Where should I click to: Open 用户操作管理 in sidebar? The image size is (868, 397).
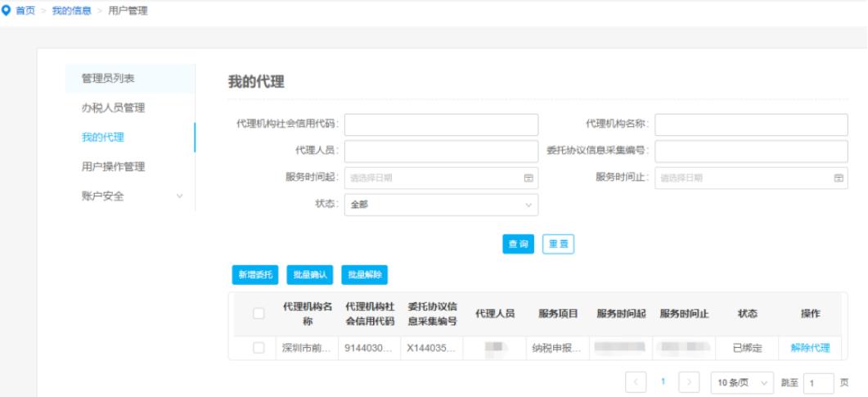113,167
